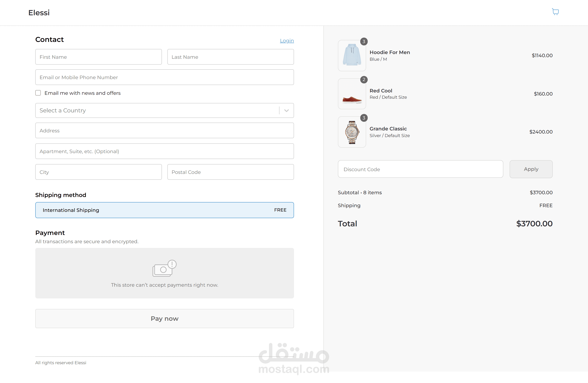Focus the First Name field
588x383 pixels.
pos(98,57)
